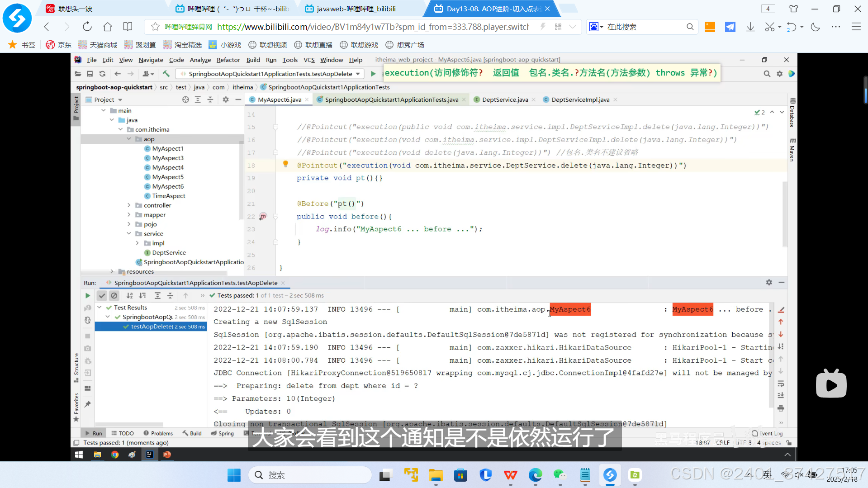
Task: Open IDE settings gear in main toolbar
Action: coord(779,74)
